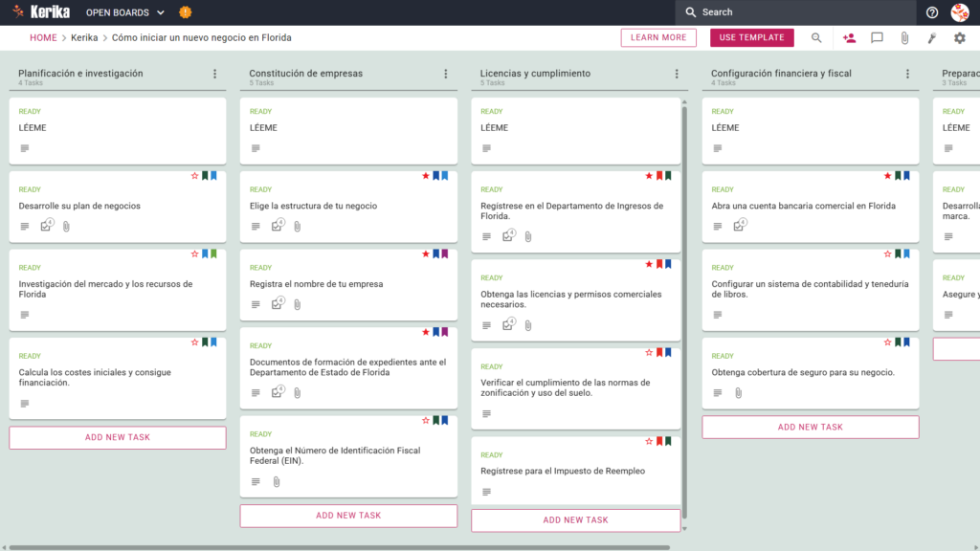The width and height of the screenshot is (980, 551).
Task: Click the red tag on Regístrese en el Departamento de Ingresos card
Action: tap(658, 176)
